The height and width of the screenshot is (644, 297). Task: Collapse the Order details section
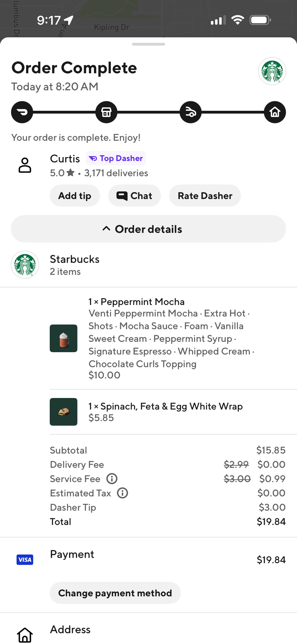pos(148,229)
